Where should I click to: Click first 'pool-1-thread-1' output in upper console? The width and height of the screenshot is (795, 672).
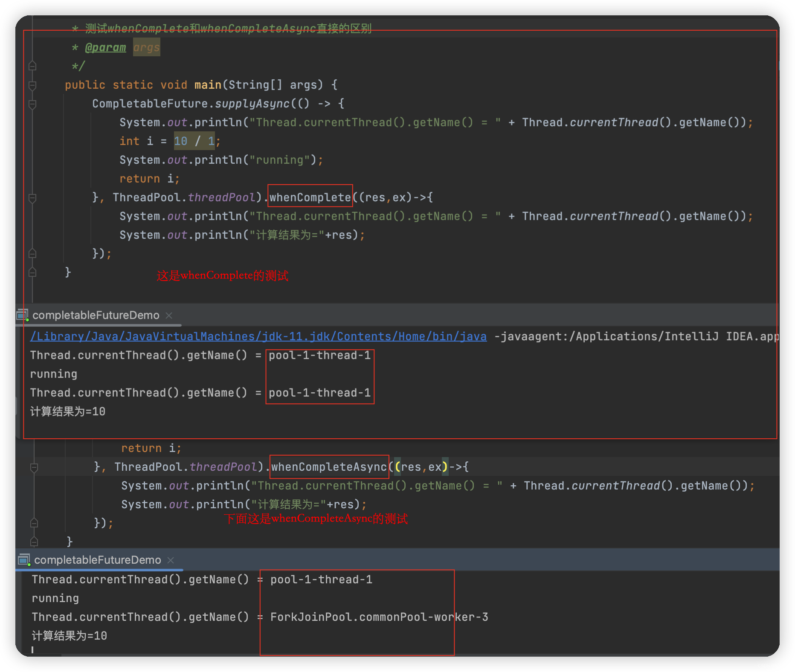[320, 355]
